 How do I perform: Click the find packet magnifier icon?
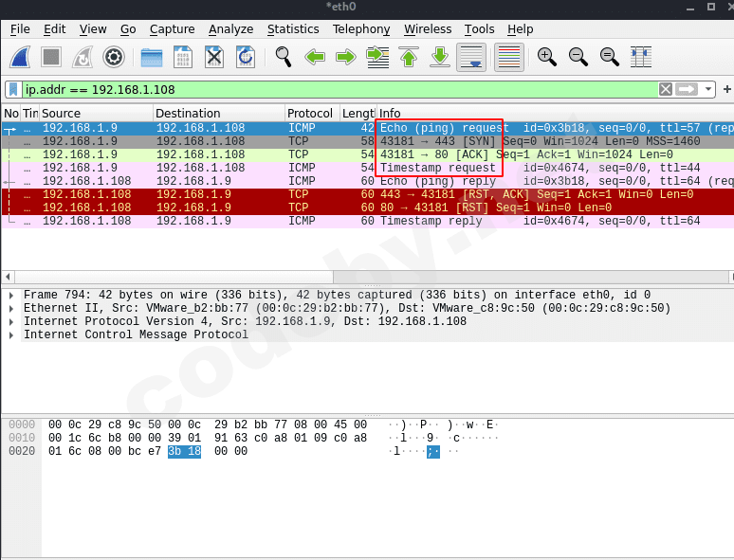(283, 57)
